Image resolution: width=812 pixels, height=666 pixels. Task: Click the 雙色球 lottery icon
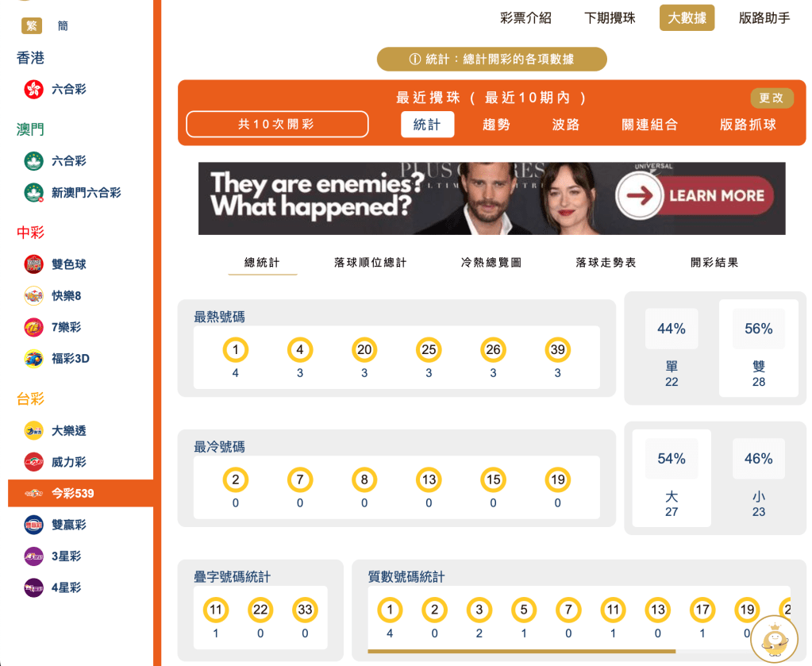33,264
